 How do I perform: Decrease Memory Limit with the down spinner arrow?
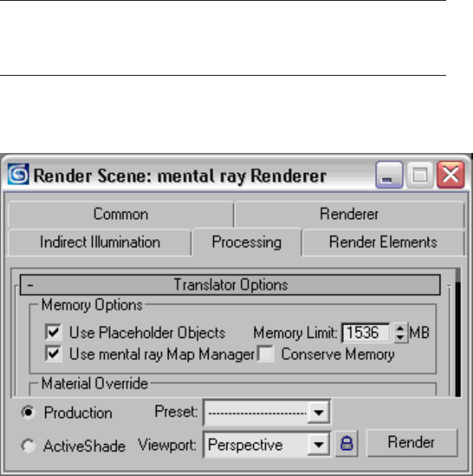pos(400,338)
